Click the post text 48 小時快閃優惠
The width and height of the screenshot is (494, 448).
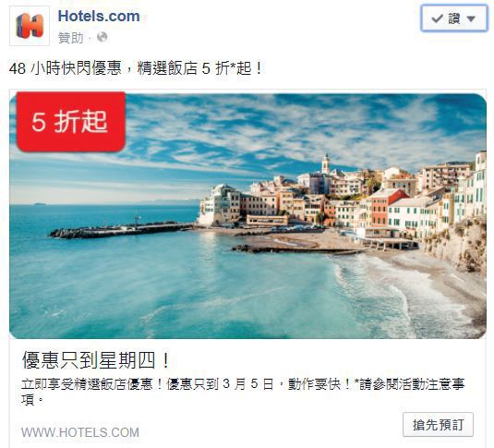coord(136,68)
